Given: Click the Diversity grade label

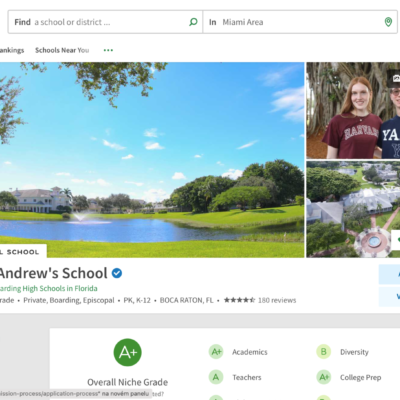Looking at the screenshot, I should point(354,352).
